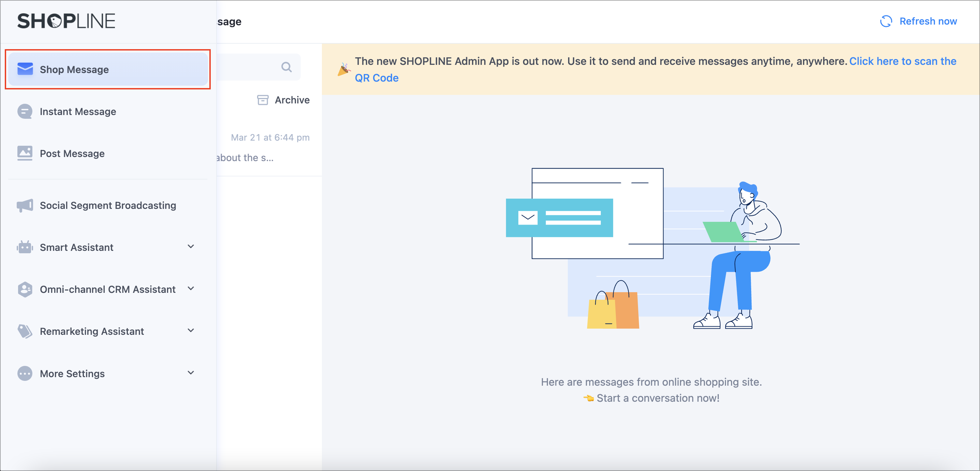The height and width of the screenshot is (471, 980).
Task: Click the Instant Message chat bubble icon
Action: coord(25,111)
